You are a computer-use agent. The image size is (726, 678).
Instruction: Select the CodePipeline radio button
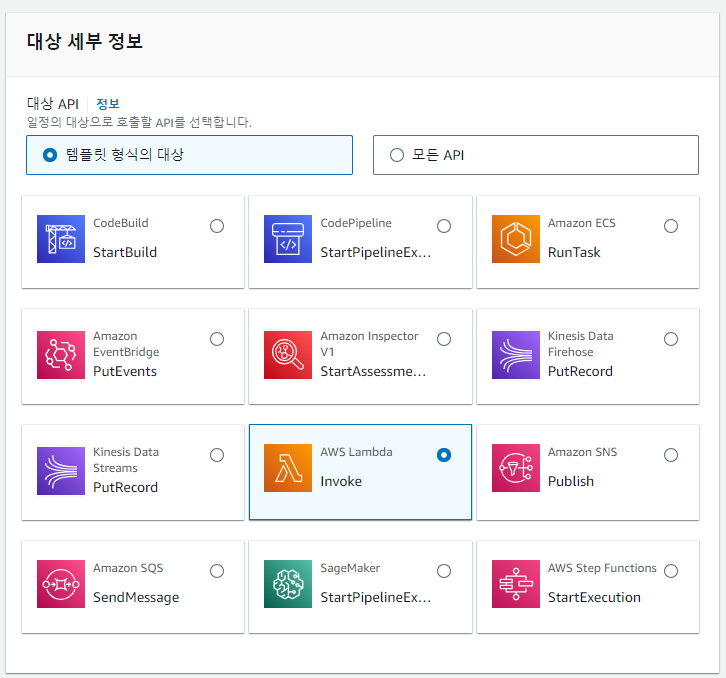[444, 226]
